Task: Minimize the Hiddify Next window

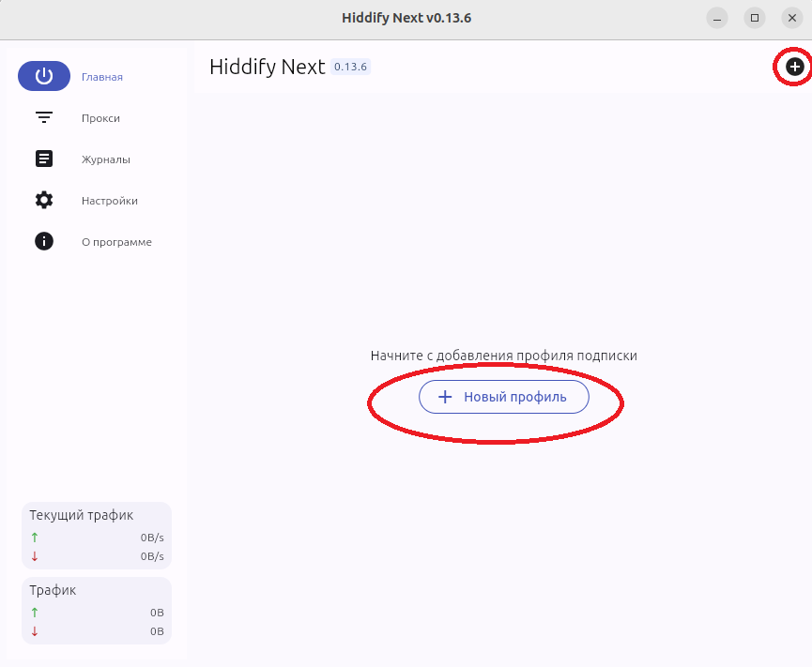Action: click(717, 18)
